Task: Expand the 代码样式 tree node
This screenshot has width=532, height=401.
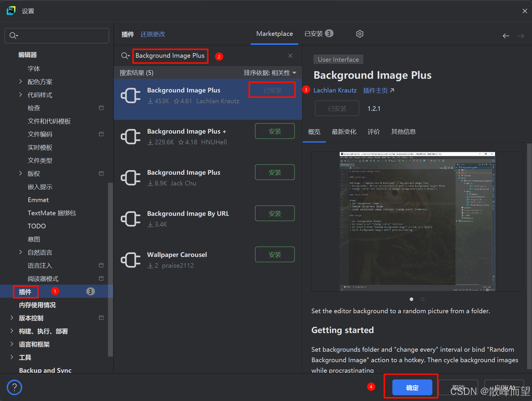Action: [20, 94]
